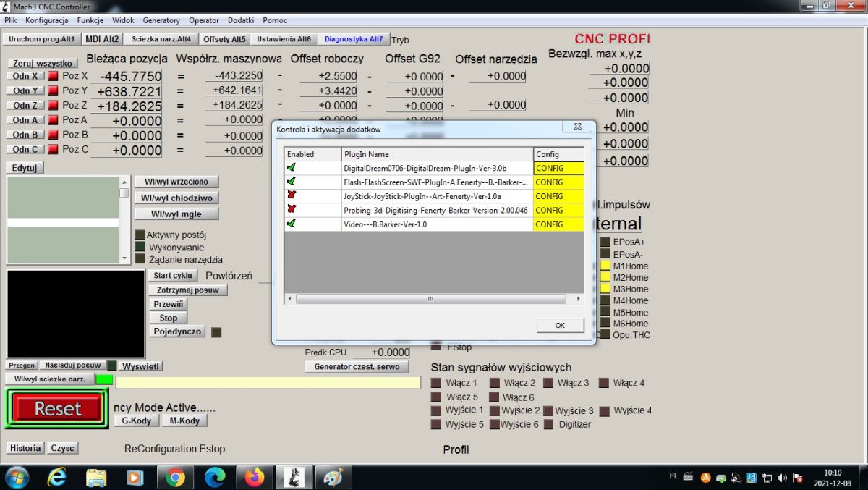Click the indicator LED next to Pojedynczo

click(x=216, y=332)
